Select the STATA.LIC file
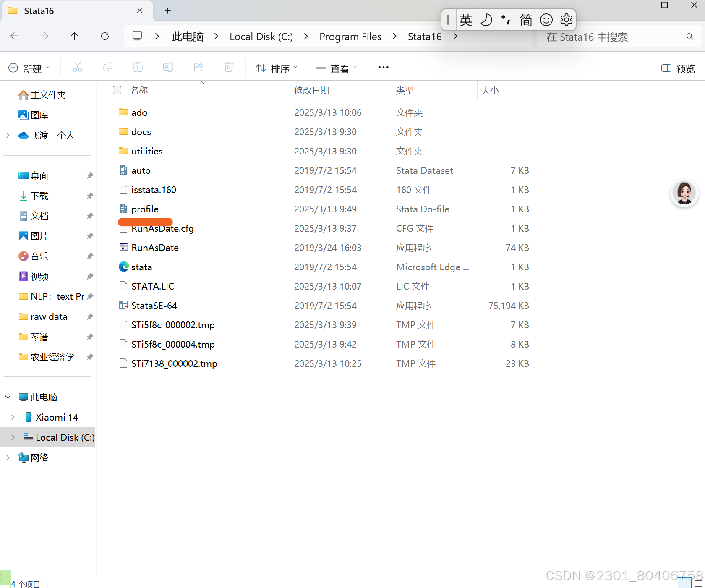This screenshot has height=588, width=705. pos(147,286)
